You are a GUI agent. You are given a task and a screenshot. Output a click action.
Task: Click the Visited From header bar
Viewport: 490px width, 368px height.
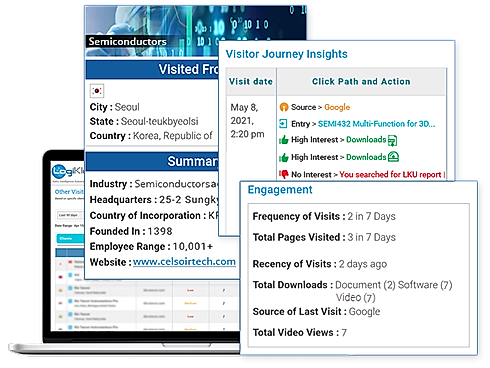[152, 69]
